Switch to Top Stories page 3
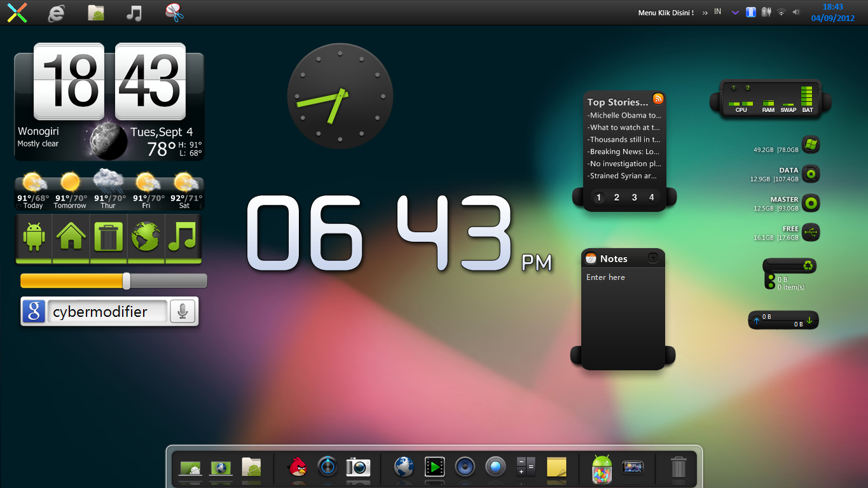 [x=634, y=197]
